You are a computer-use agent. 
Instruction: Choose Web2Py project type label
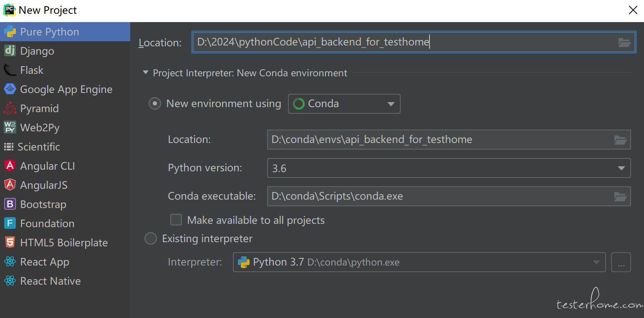tap(40, 128)
